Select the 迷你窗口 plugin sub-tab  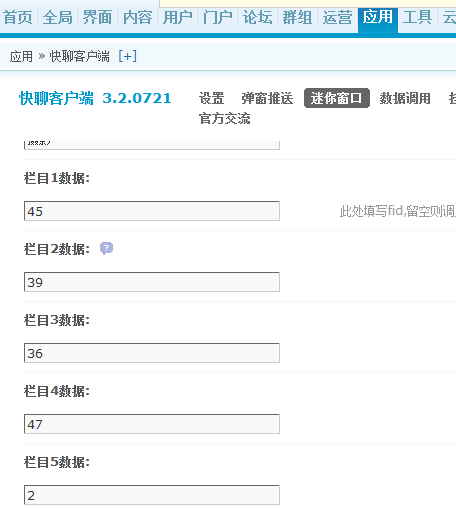pyautogui.click(x=337, y=98)
